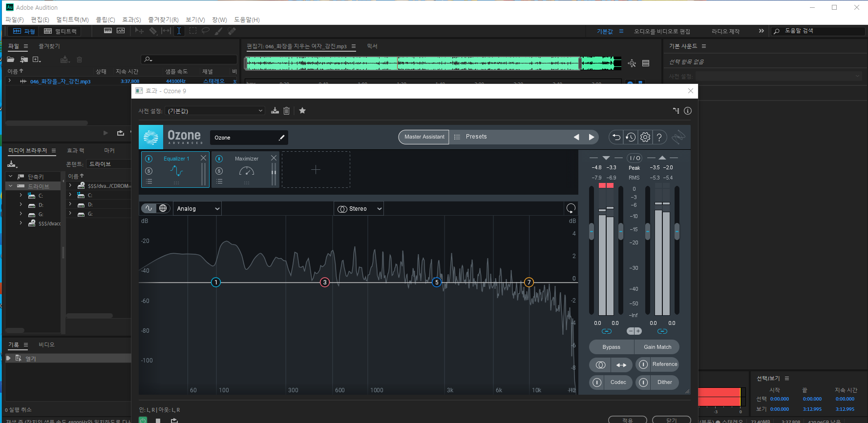The width and height of the screenshot is (868, 423).
Task: Open Maximizer module presets list icon
Action: coord(219,181)
